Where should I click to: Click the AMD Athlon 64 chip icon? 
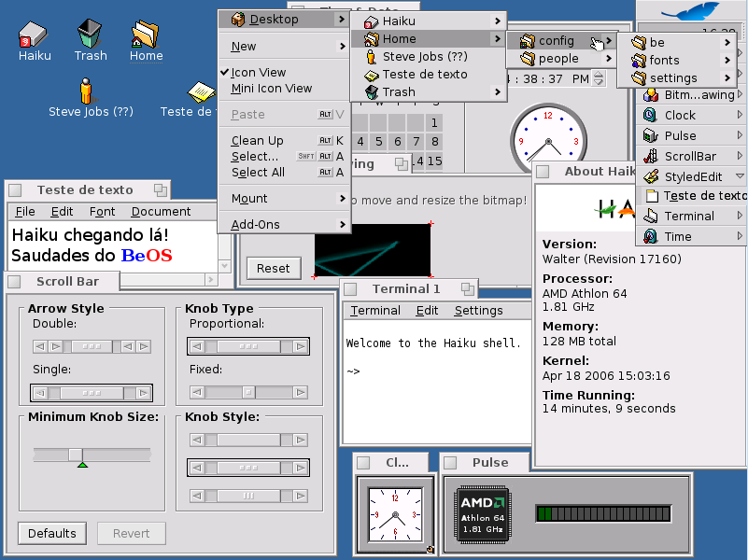click(482, 516)
